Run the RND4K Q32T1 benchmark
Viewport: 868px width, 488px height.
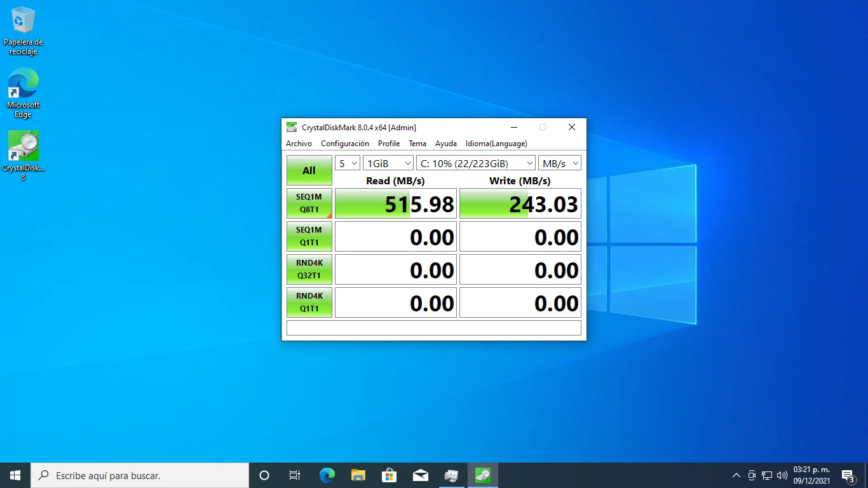tap(309, 269)
